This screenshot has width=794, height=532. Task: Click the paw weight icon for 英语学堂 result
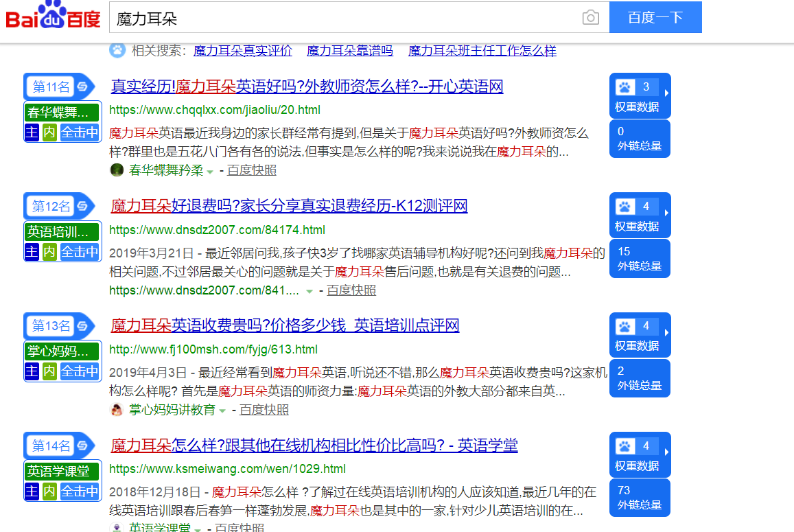625,446
